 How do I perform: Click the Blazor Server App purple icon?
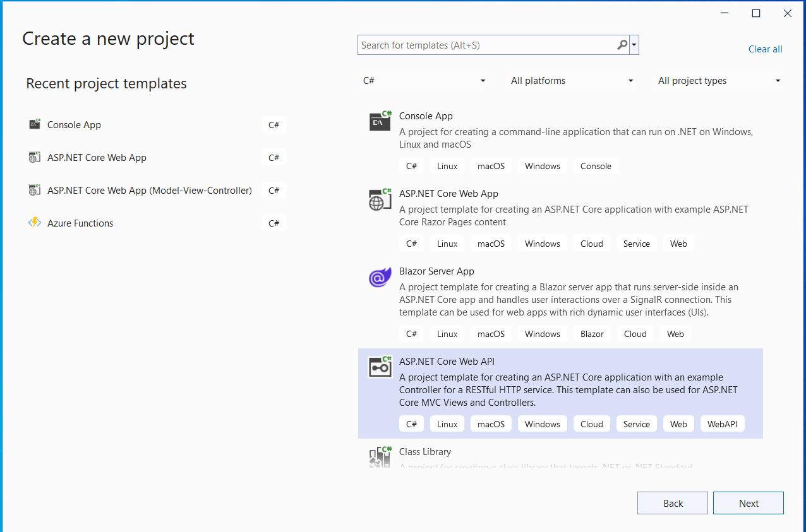[x=379, y=277]
